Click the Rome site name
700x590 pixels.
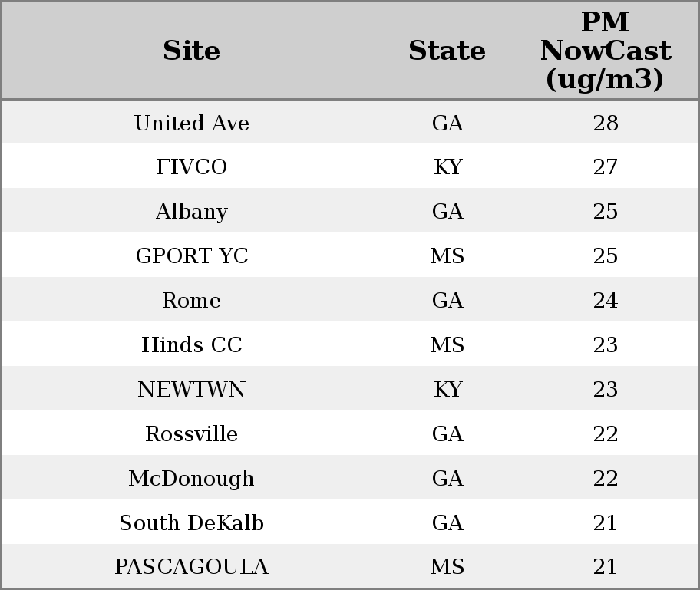tap(191, 301)
